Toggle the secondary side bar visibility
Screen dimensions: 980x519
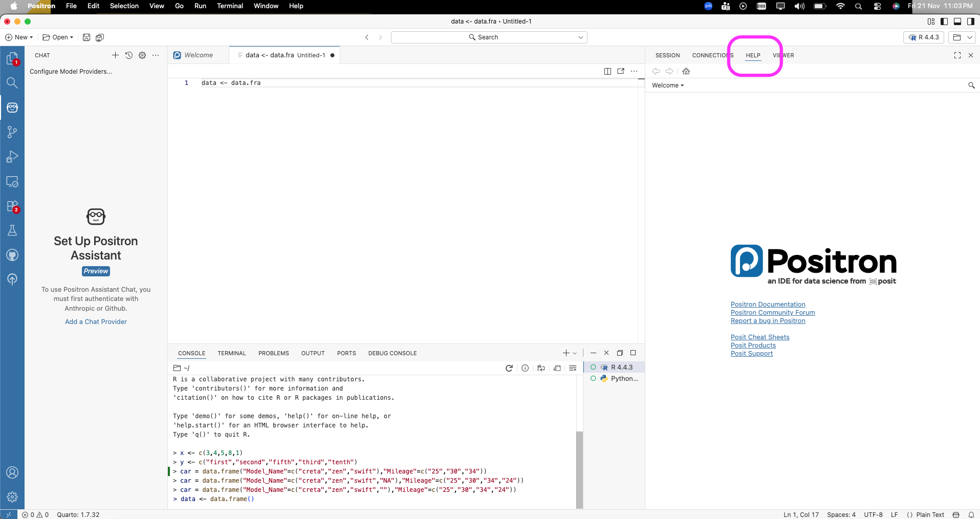click(970, 21)
